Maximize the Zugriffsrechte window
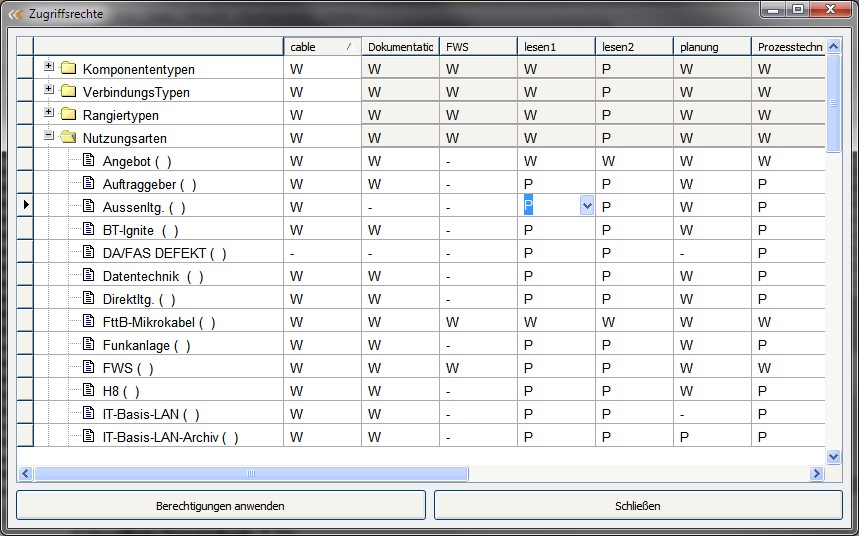 coord(798,9)
